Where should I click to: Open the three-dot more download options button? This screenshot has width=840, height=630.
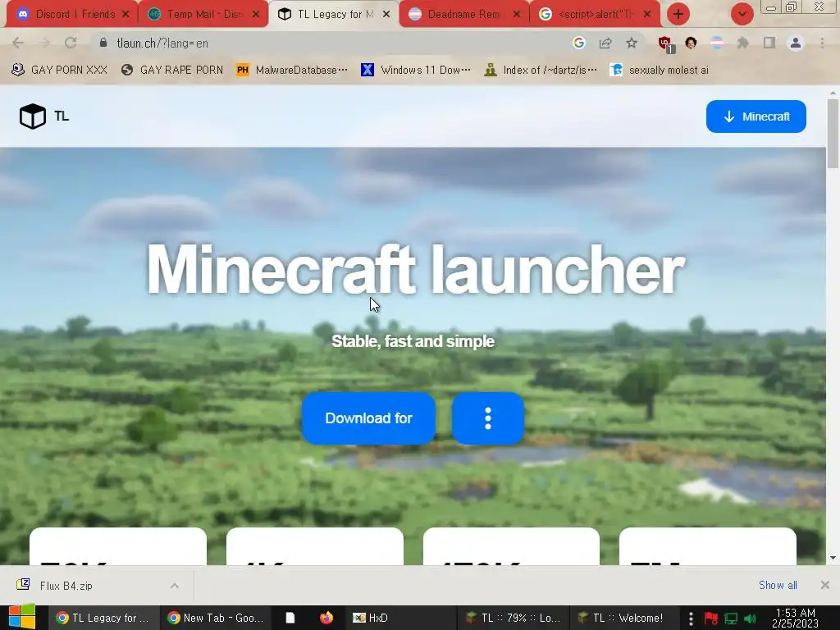pyautogui.click(x=488, y=418)
